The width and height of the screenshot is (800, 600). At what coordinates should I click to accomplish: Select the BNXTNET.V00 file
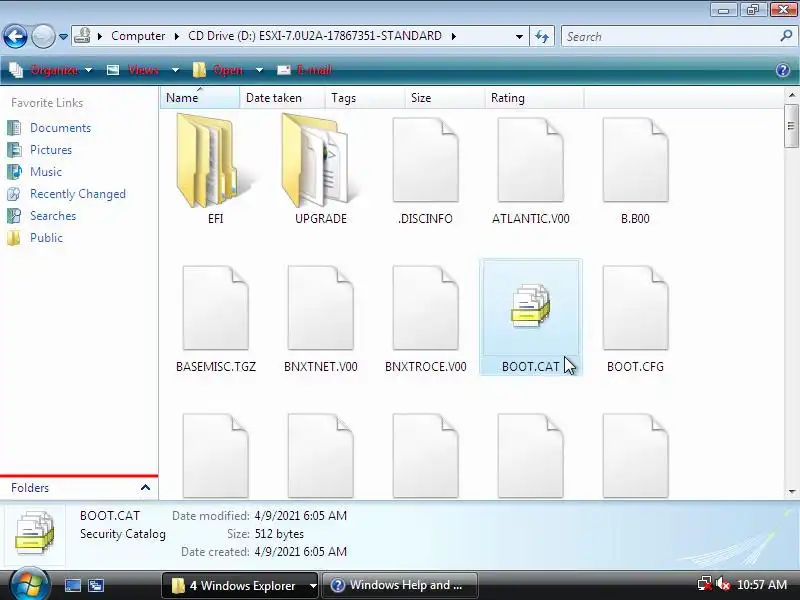click(320, 319)
